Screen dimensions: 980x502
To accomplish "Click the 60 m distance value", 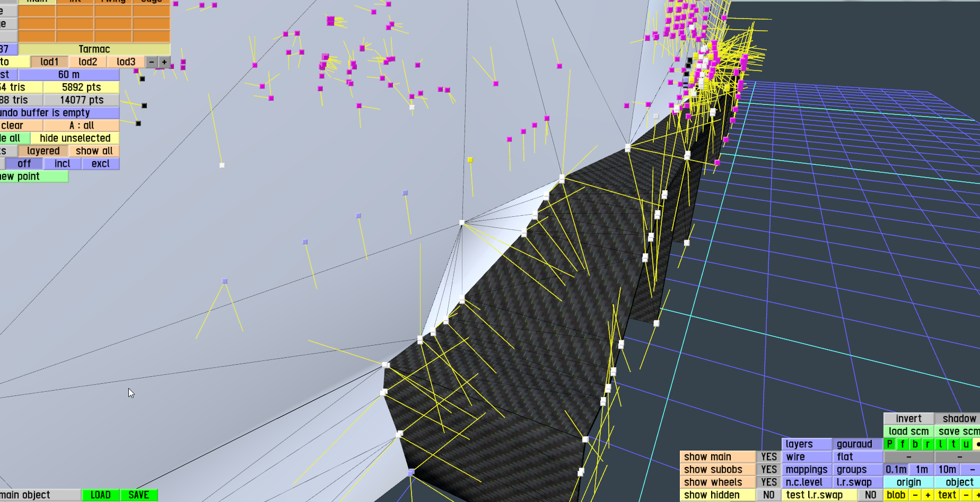I will tap(69, 75).
